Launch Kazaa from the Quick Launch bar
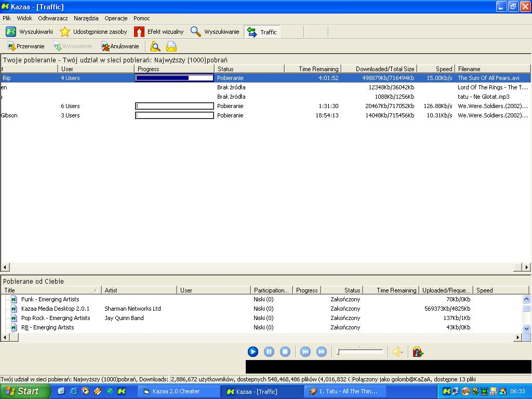 pos(122,391)
